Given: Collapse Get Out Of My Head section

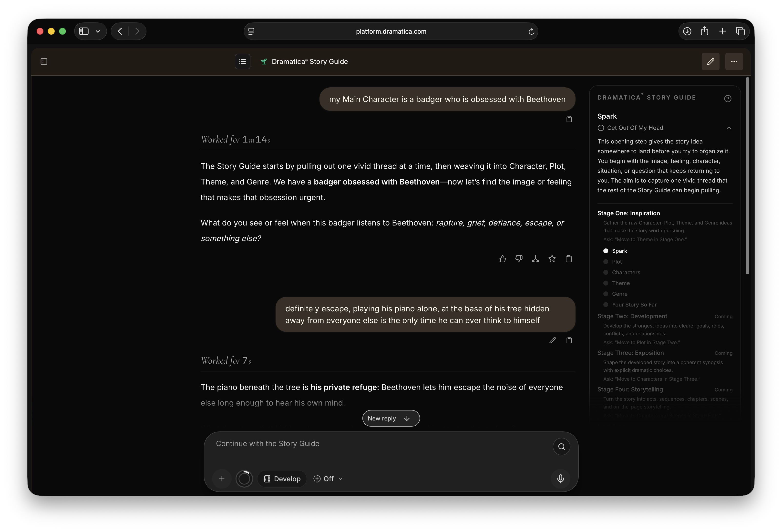Looking at the screenshot, I should (729, 128).
